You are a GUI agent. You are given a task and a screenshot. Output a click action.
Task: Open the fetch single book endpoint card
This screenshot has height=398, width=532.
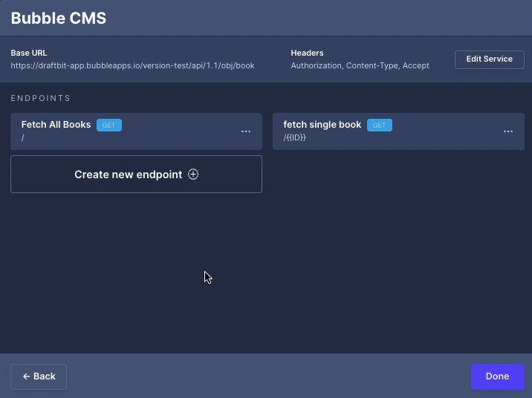398,131
